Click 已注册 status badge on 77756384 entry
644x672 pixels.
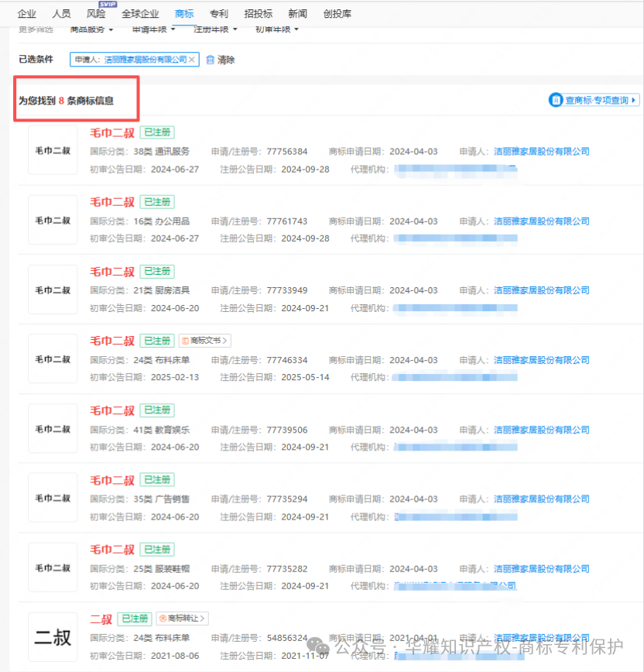point(157,132)
